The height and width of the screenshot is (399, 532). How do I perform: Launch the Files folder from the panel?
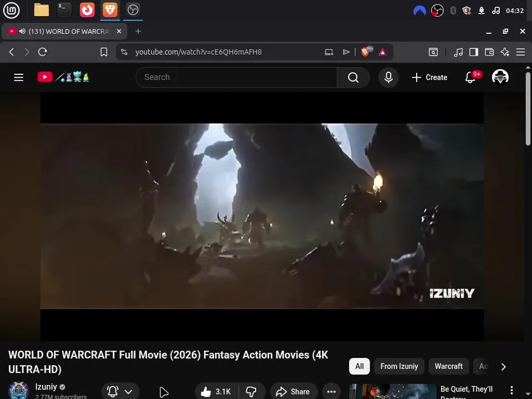tap(42, 10)
